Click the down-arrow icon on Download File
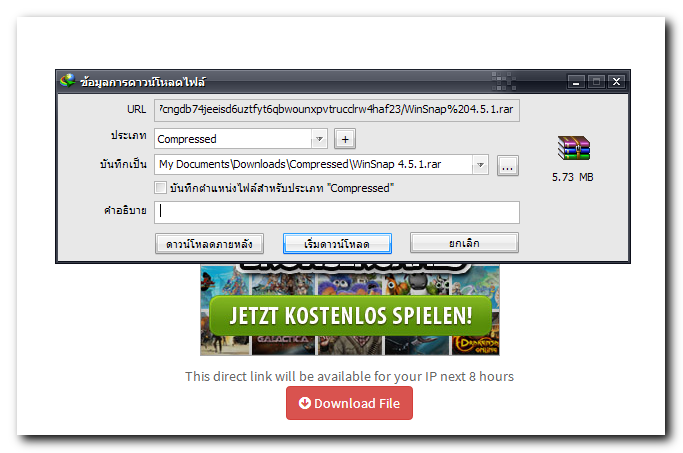The width and height of the screenshot is (683, 453). click(x=304, y=403)
